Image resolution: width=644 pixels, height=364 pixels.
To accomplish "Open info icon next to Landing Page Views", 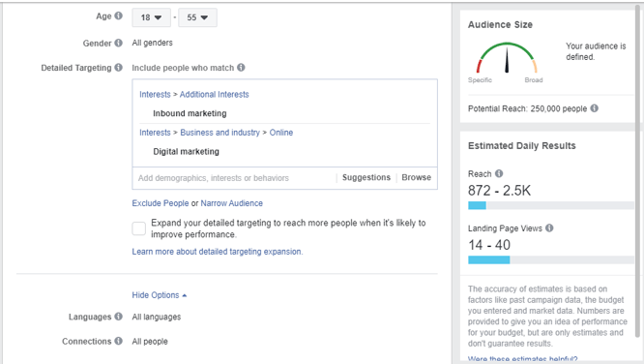I will 549,227.
